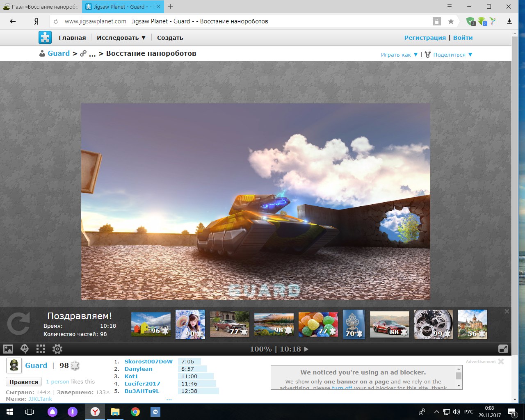
Task: Click Lucifer2017 in the leaderboard
Action: (142, 383)
